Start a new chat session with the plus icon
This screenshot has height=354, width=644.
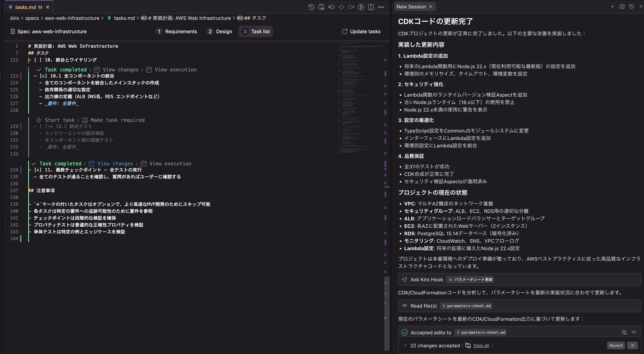[x=613, y=6]
